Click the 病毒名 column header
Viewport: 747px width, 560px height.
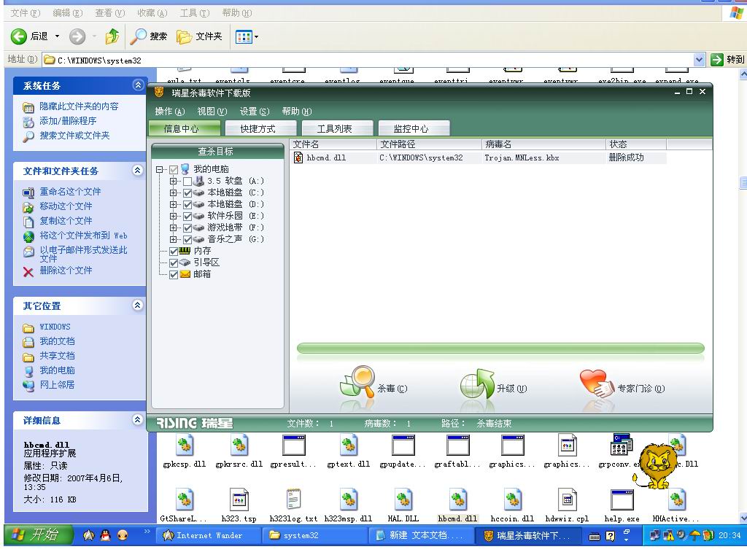pos(543,144)
